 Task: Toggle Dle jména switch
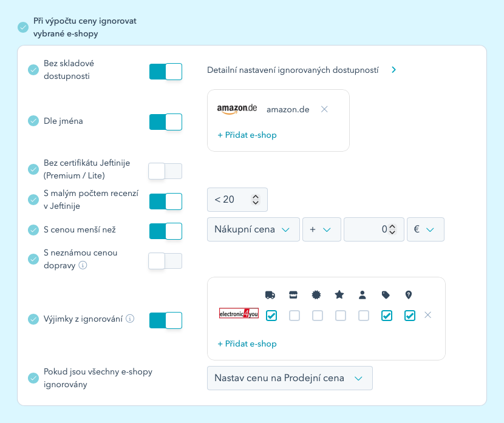tap(166, 122)
